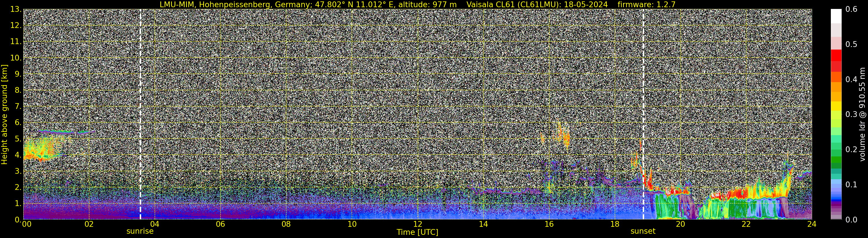Viewport: 868px width, 238px height.
Task: Click the dashed white sunrise line
Action: (x=140, y=114)
